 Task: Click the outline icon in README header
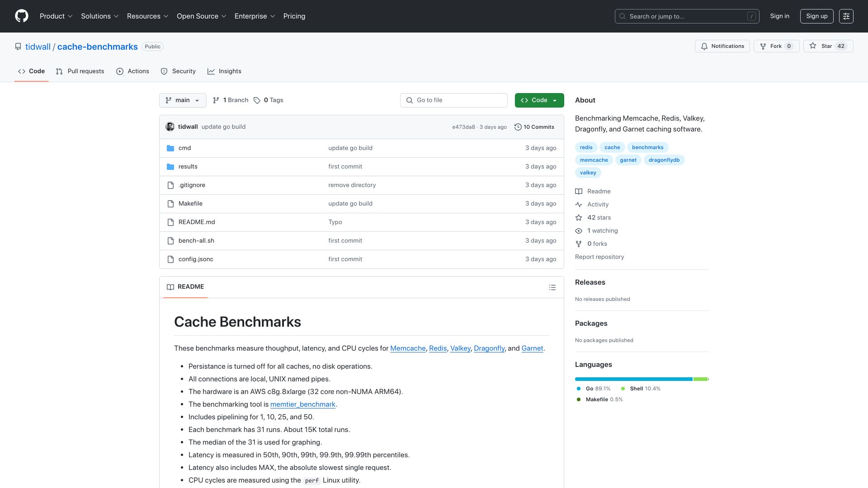tap(552, 287)
